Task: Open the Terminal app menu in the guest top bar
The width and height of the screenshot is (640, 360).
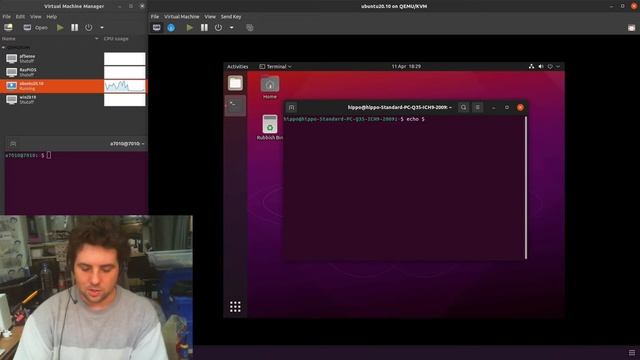Action: point(275,67)
